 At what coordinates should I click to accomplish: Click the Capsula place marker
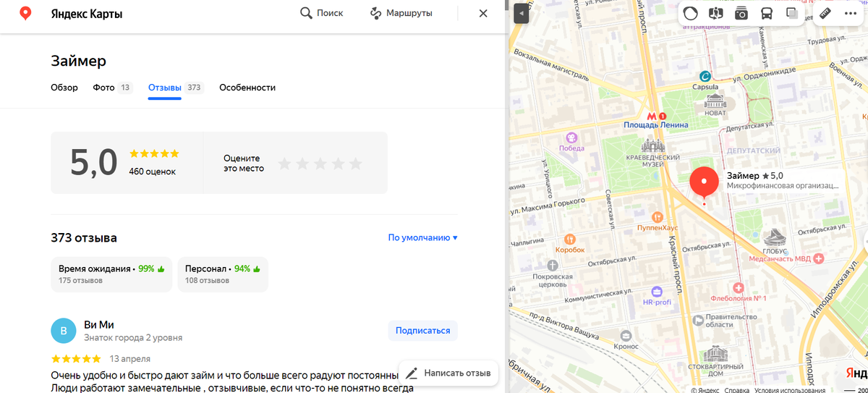click(705, 76)
